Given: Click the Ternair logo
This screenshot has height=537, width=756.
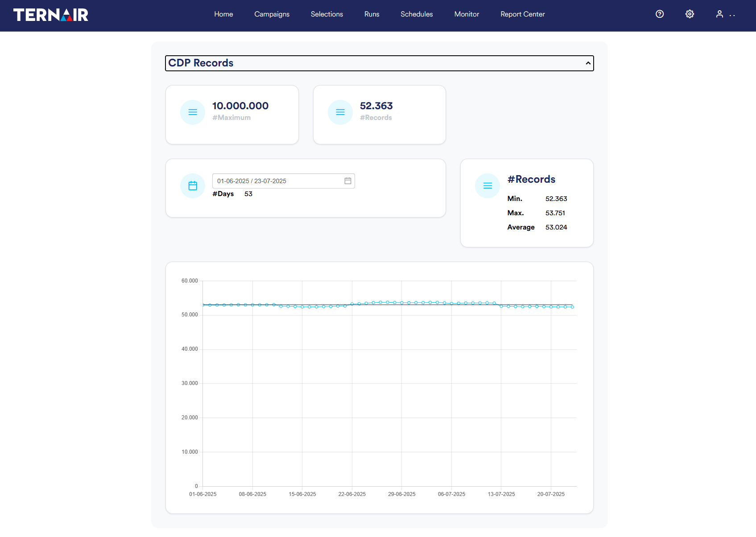Looking at the screenshot, I should pos(51,15).
